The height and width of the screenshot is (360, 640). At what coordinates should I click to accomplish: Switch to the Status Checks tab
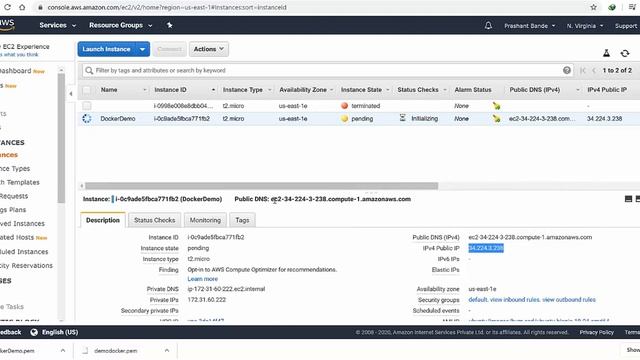(x=155, y=220)
